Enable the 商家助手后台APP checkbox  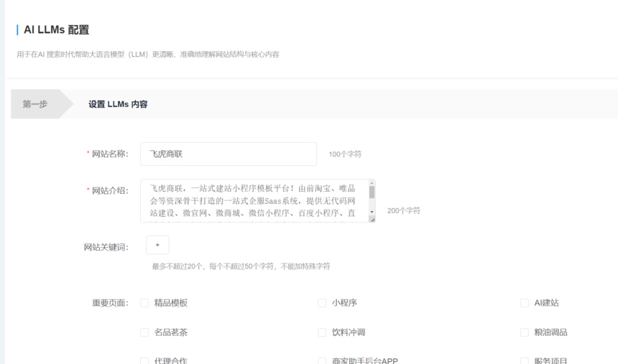[322, 360]
